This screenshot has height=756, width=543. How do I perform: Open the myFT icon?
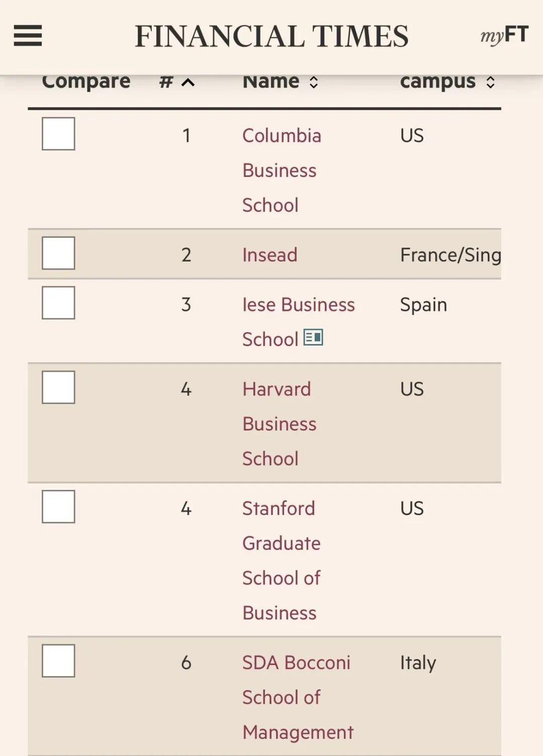504,35
